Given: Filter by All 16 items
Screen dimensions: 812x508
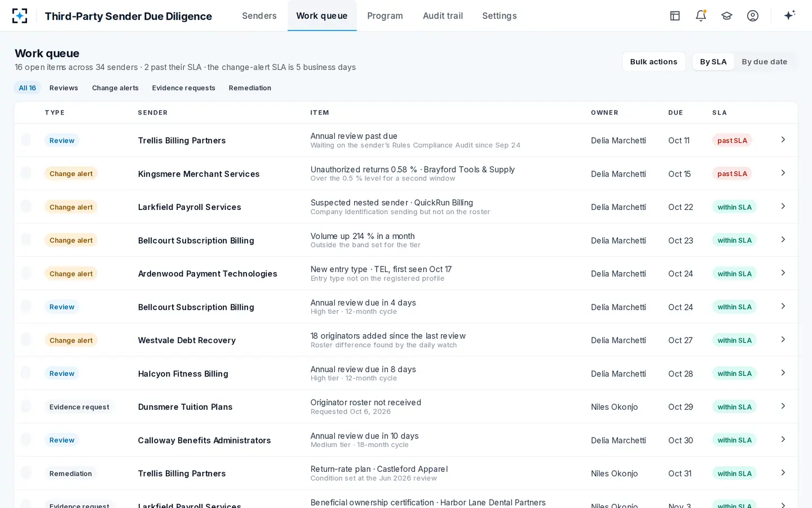Looking at the screenshot, I should pos(28,88).
